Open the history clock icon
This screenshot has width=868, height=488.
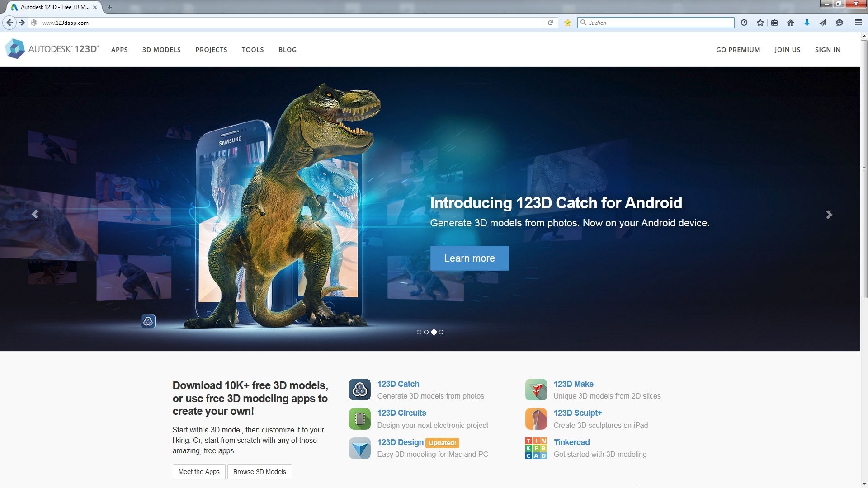pos(744,23)
